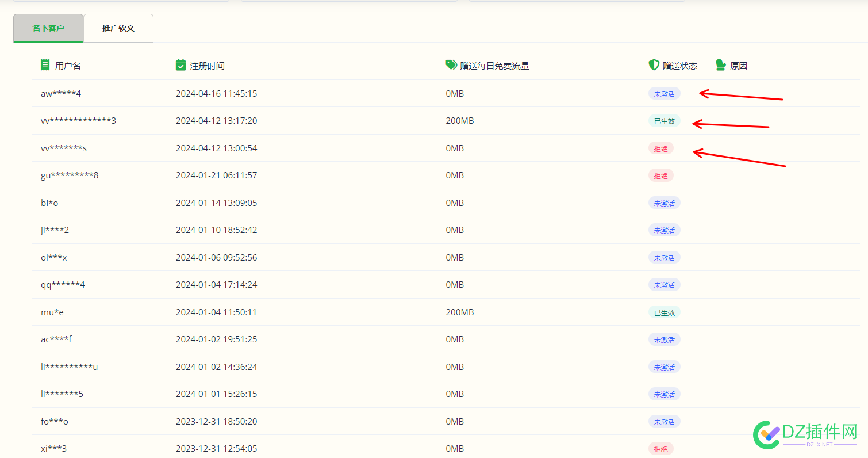This screenshot has height=458, width=868.
Task: Click the 200MB value for vv*************3
Action: pyautogui.click(x=460, y=121)
